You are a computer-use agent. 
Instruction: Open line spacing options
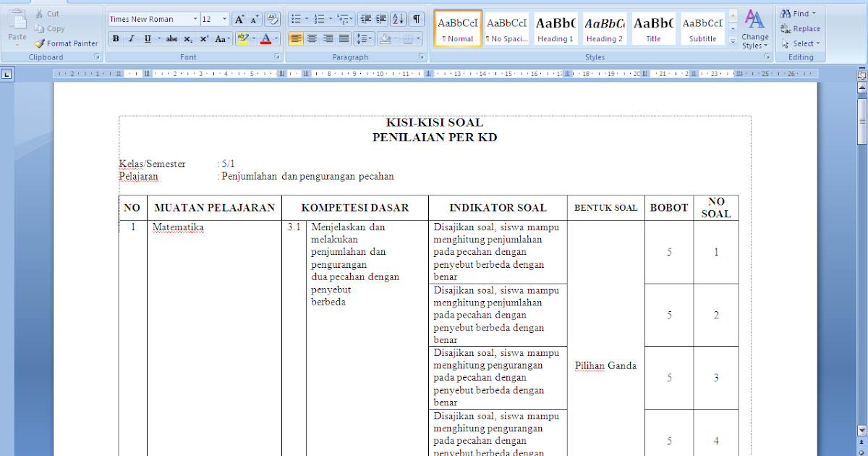tap(365, 39)
